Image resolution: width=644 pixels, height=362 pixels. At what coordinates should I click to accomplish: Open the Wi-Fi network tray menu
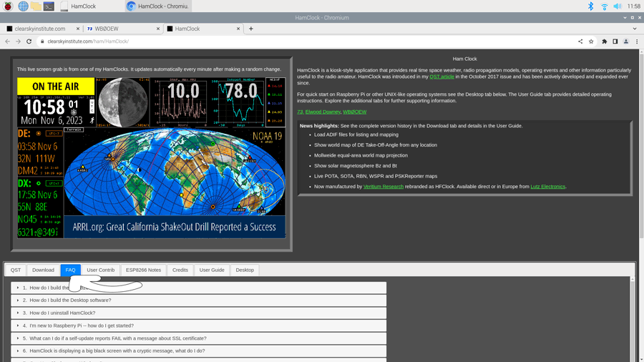(x=604, y=6)
